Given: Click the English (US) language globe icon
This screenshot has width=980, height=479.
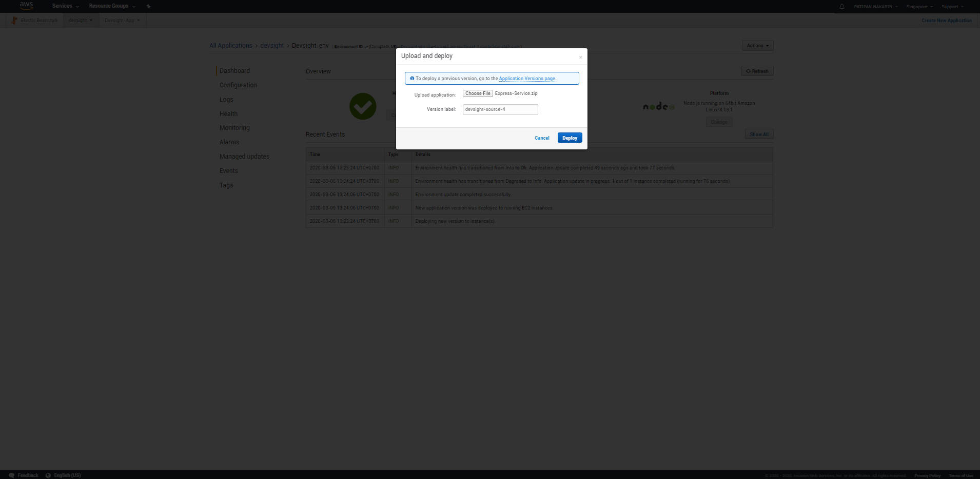Looking at the screenshot, I should pos(48,475).
